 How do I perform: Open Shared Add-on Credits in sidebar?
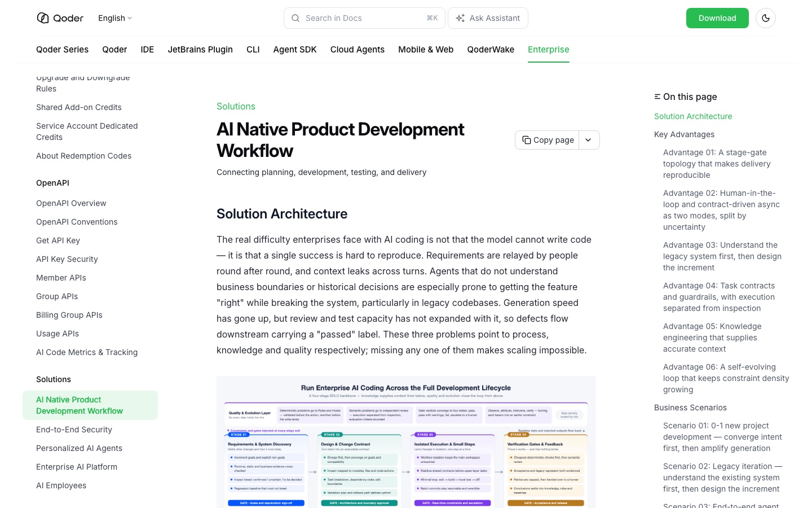(79, 107)
